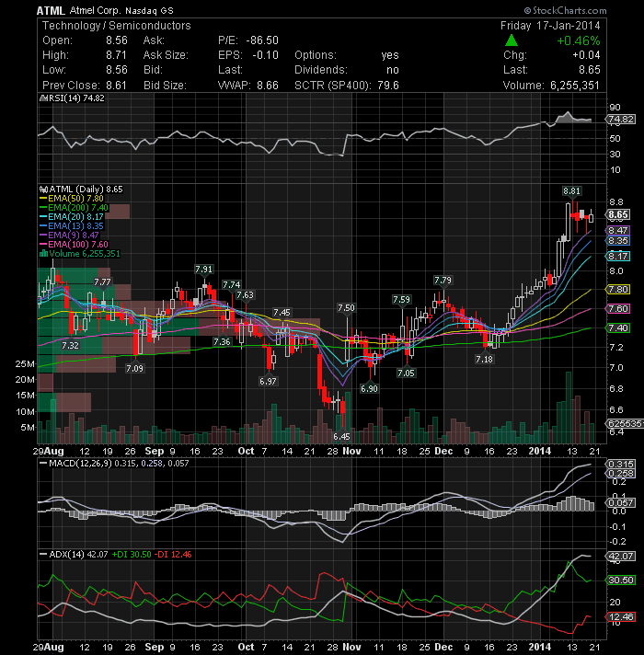This screenshot has height=655, width=644.
Task: Click the SCTR (SP400): 79.6 value
Action: (x=347, y=86)
